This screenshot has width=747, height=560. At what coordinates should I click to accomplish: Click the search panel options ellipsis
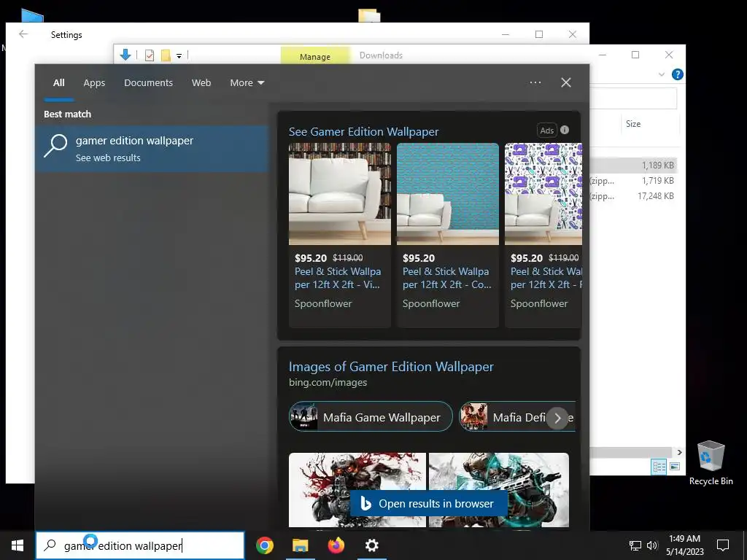535,82
